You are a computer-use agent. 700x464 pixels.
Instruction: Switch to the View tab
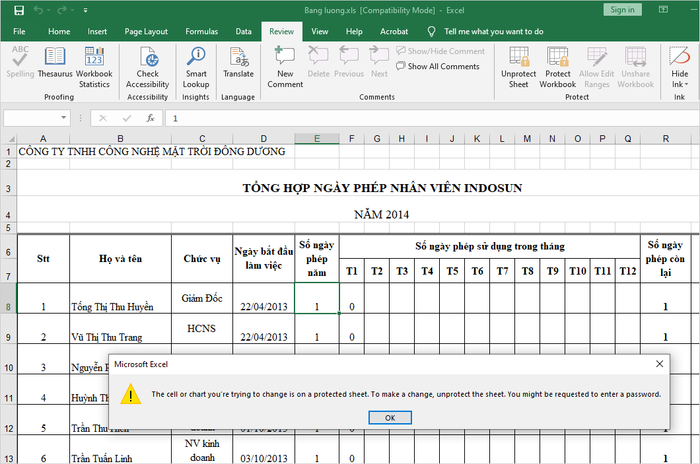(320, 31)
